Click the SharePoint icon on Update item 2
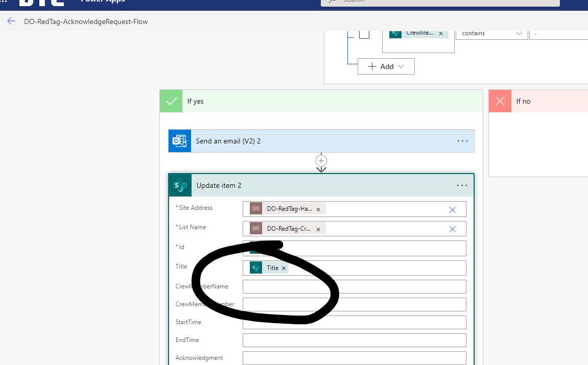The height and width of the screenshot is (365, 588). click(x=179, y=185)
